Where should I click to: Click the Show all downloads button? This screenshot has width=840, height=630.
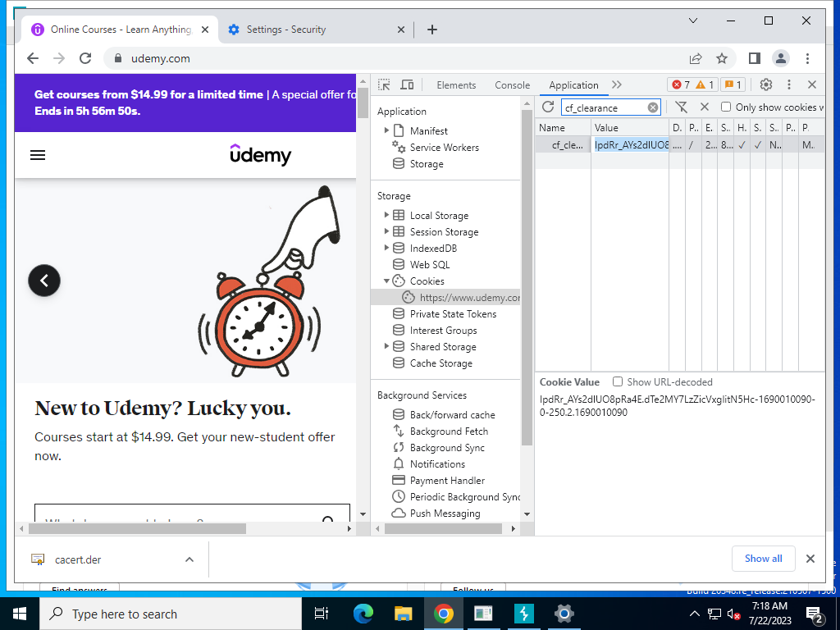coord(763,559)
